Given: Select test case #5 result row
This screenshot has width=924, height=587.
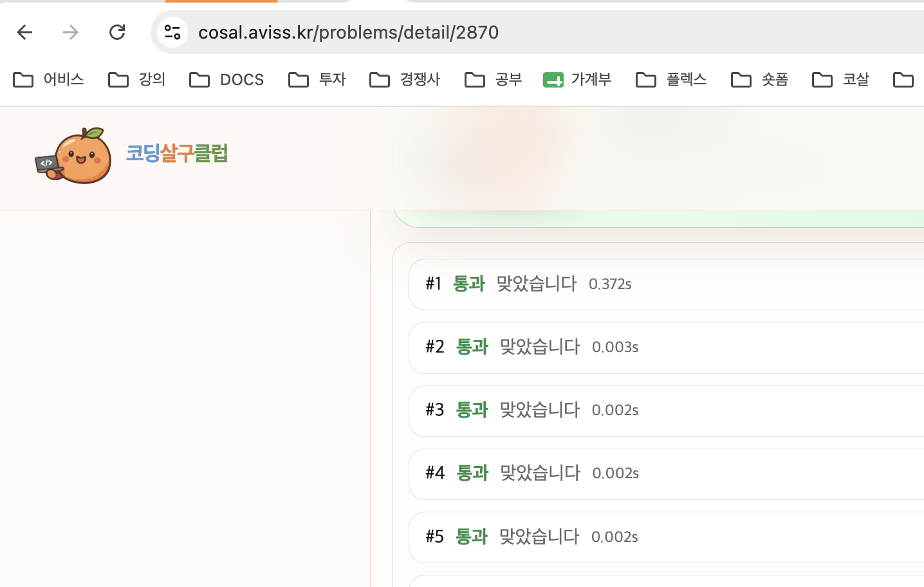Looking at the screenshot, I should [x=666, y=537].
